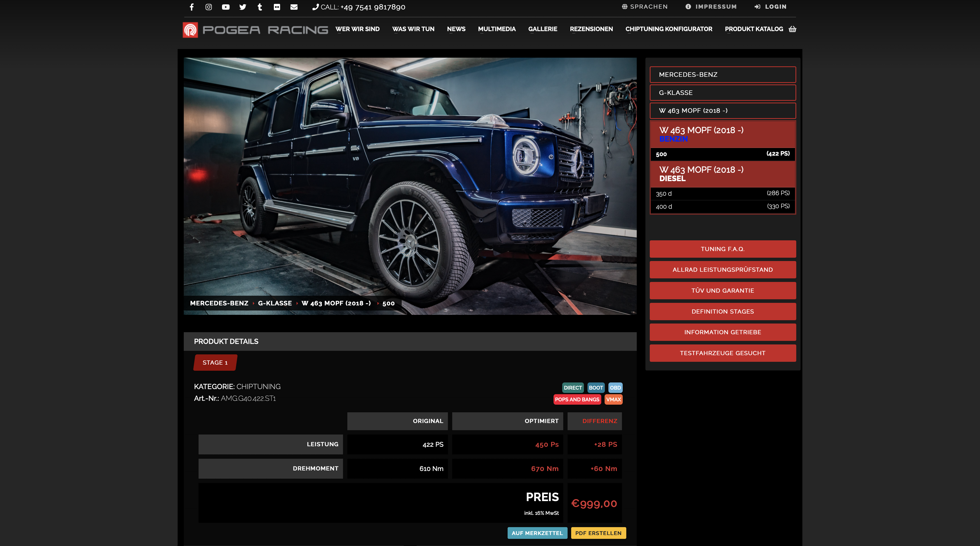The image size is (980, 546).
Task: Go to the News page
Action: [456, 29]
